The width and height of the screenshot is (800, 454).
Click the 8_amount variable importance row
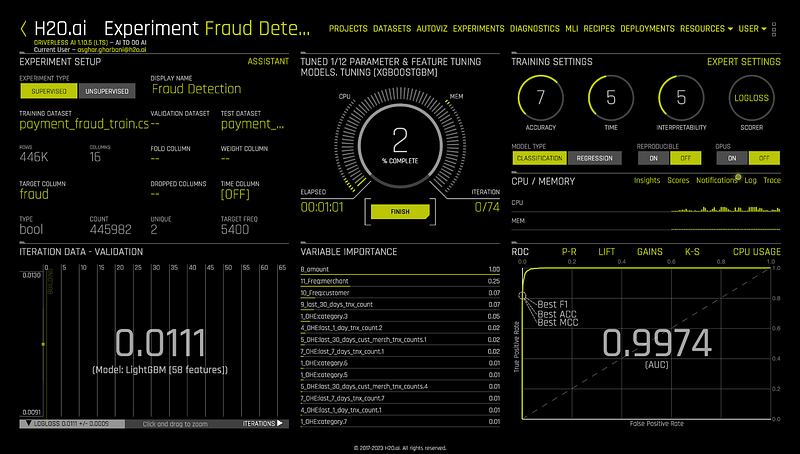(x=400, y=269)
